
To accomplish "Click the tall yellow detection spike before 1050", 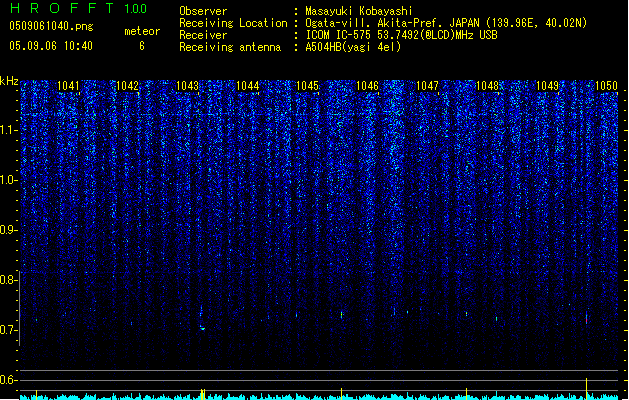I will 586,388.
